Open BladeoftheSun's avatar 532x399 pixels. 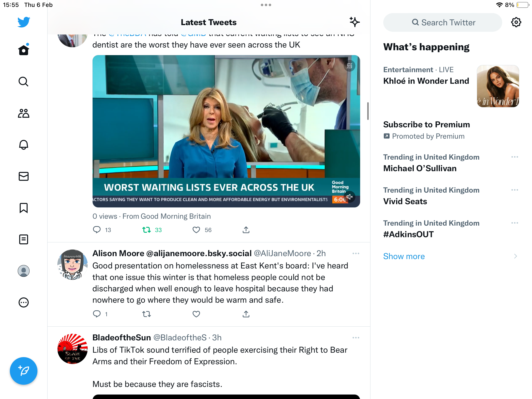click(x=72, y=349)
